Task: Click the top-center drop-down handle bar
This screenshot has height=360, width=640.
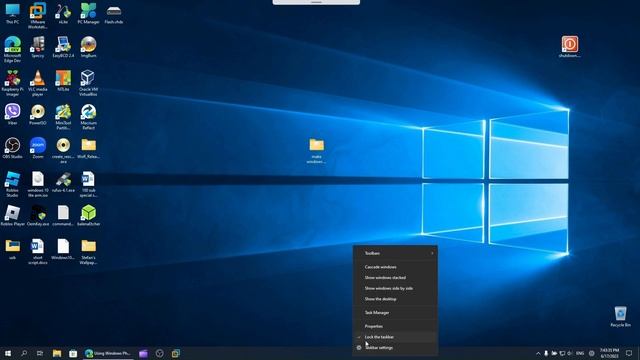Action: point(316,2)
